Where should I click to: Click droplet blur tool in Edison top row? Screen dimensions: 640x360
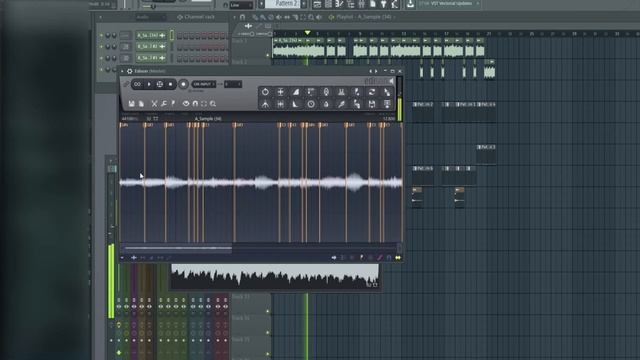tap(326, 92)
